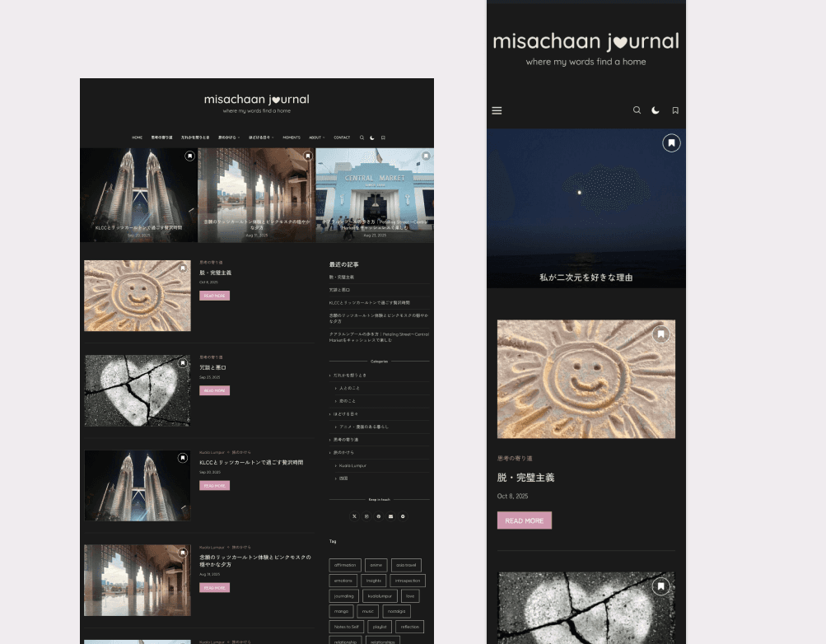Open 思考の寄り道 in the desktop navigation menu
This screenshot has width=826, height=644.
pos(161,138)
